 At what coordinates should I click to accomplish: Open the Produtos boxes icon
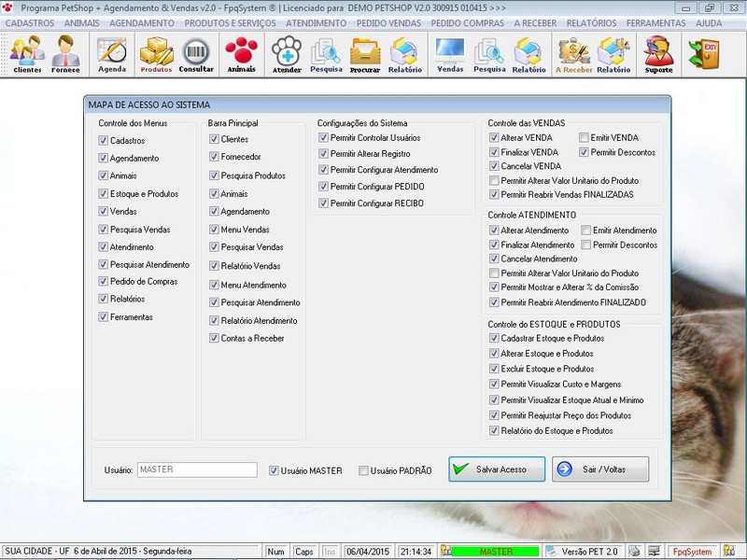[156, 54]
